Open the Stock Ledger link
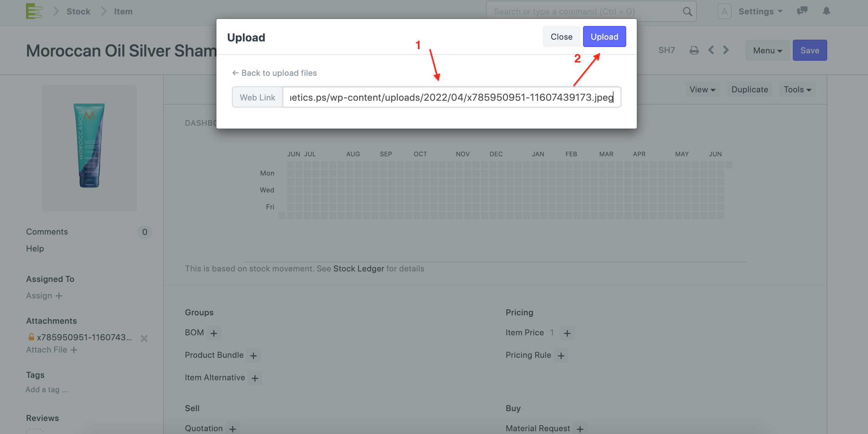Image resolution: width=868 pixels, height=434 pixels. (x=358, y=269)
